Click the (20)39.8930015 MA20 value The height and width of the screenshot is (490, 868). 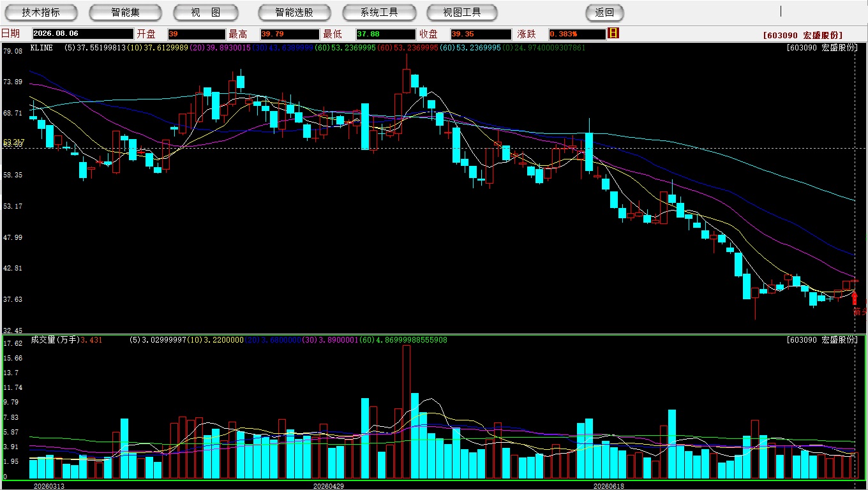coord(220,48)
